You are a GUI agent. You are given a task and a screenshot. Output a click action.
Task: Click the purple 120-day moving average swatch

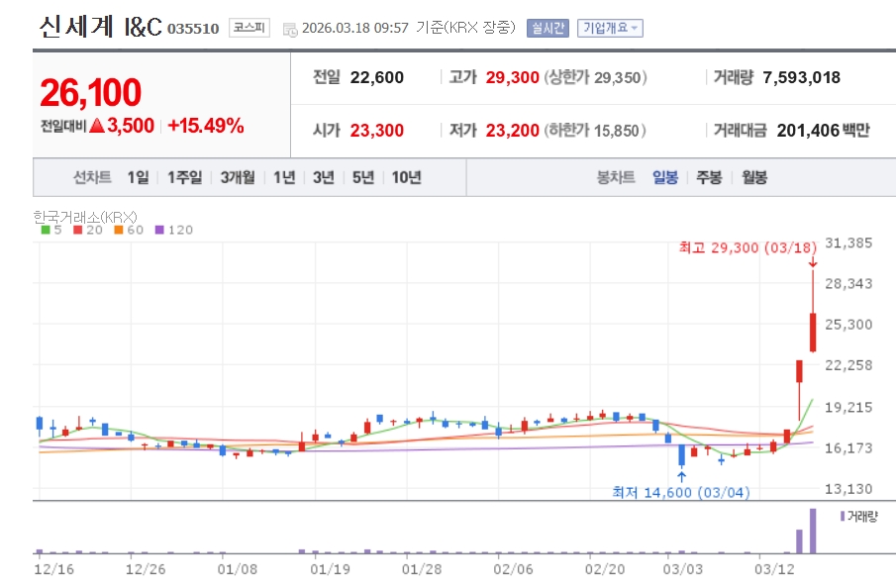pos(159,231)
